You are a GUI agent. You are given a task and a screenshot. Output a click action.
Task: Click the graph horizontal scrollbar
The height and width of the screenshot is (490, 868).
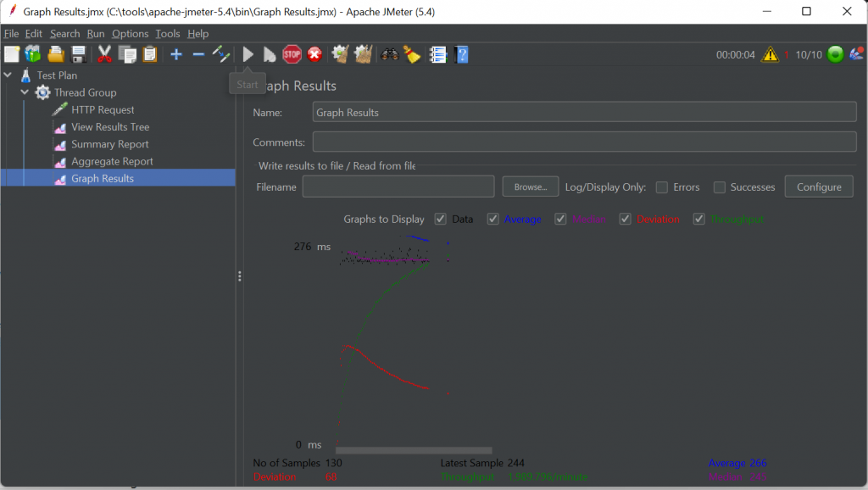[x=414, y=450]
